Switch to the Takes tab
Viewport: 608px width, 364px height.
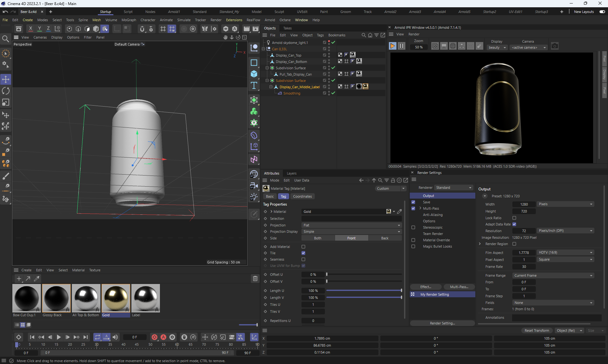tap(287, 28)
